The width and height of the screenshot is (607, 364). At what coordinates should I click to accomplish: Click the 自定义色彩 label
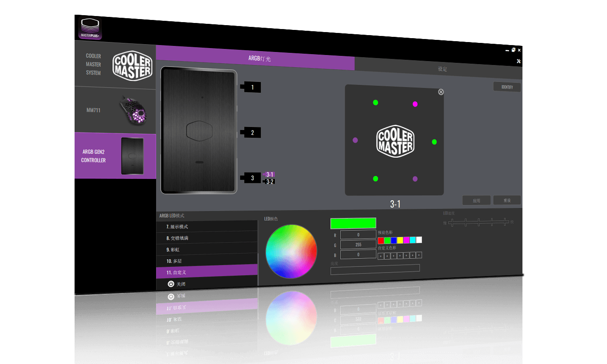(x=387, y=248)
